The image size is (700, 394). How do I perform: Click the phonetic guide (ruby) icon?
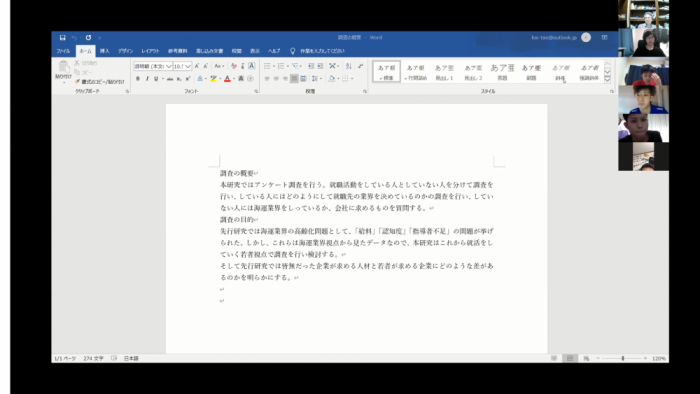[x=242, y=66]
